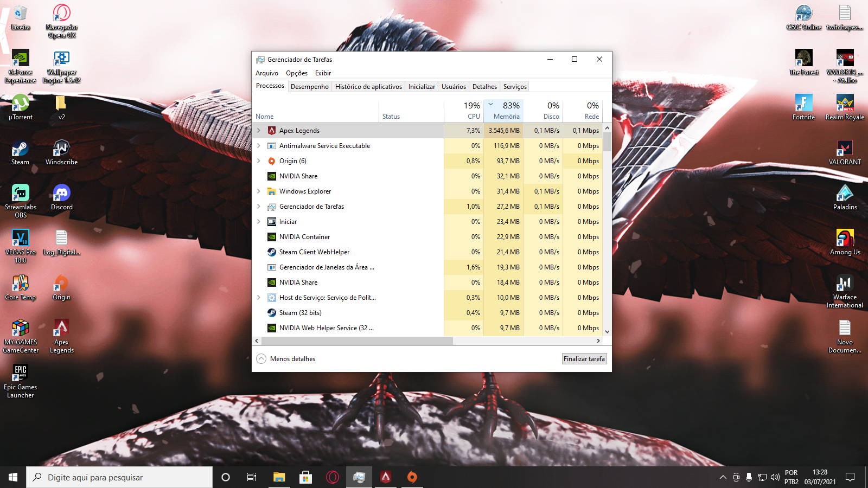Switch to the Detalhes tab
Viewport: 868px width, 488px height.
[x=484, y=87]
